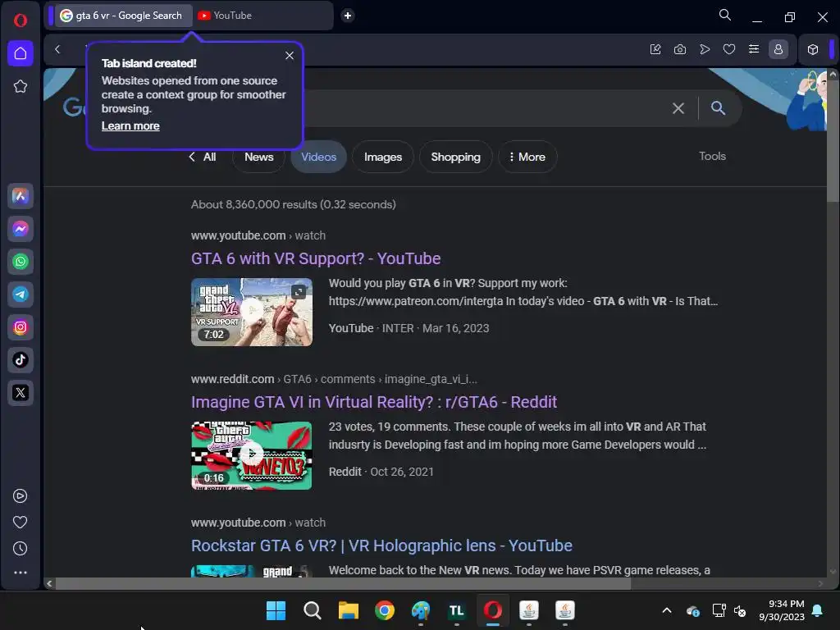840x630 pixels.
Task: Collapse the tab island purple handle
Action: tap(51, 16)
